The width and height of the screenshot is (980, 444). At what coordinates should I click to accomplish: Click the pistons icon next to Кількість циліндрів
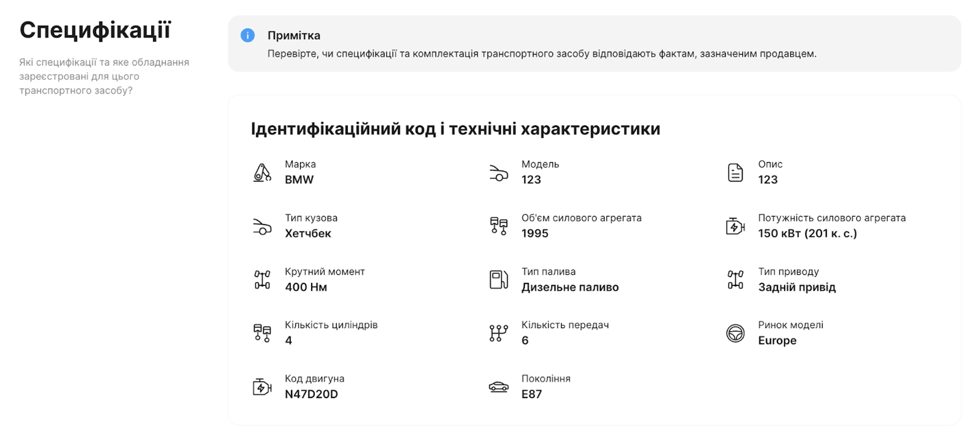click(x=262, y=333)
